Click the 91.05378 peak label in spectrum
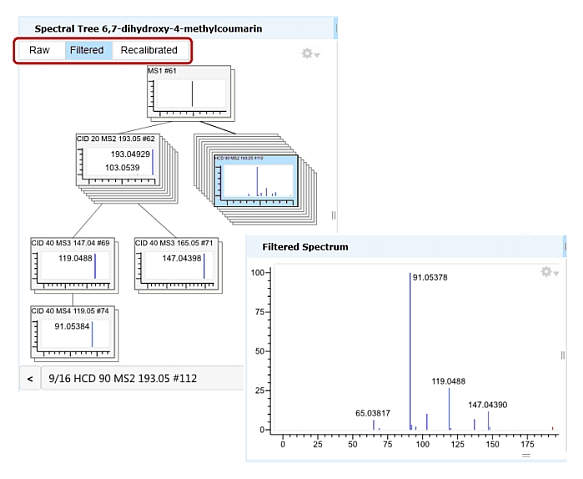 (x=430, y=277)
